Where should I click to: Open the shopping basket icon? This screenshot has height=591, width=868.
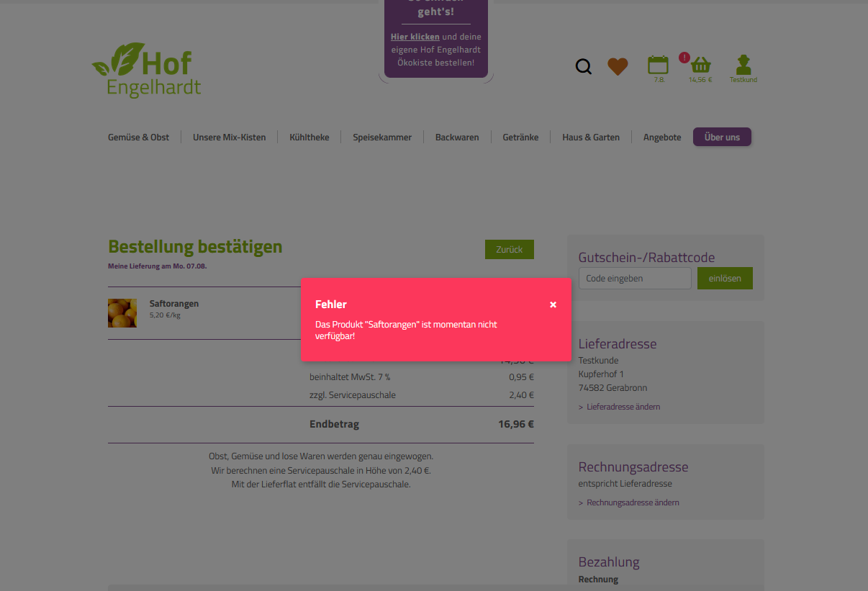point(700,66)
